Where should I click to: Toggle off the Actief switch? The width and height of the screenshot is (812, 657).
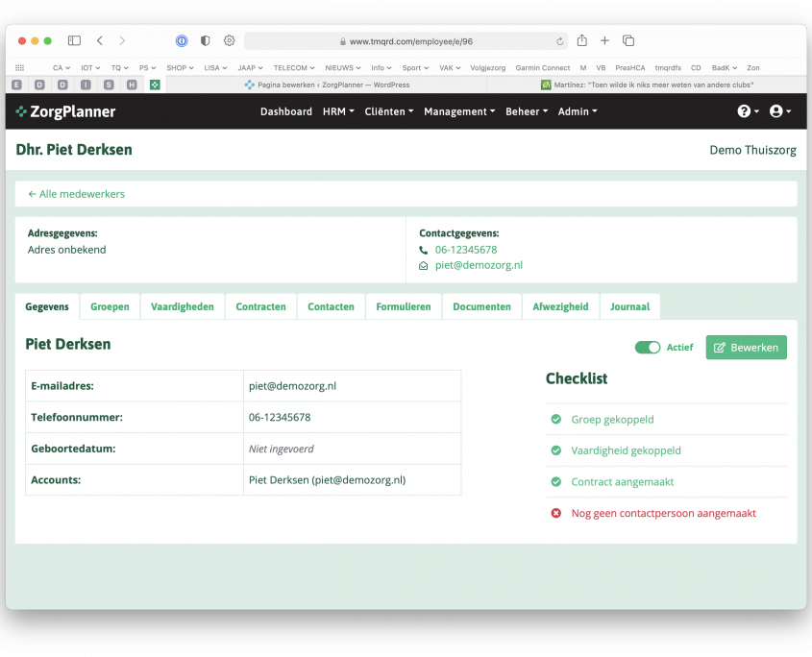pyautogui.click(x=648, y=347)
